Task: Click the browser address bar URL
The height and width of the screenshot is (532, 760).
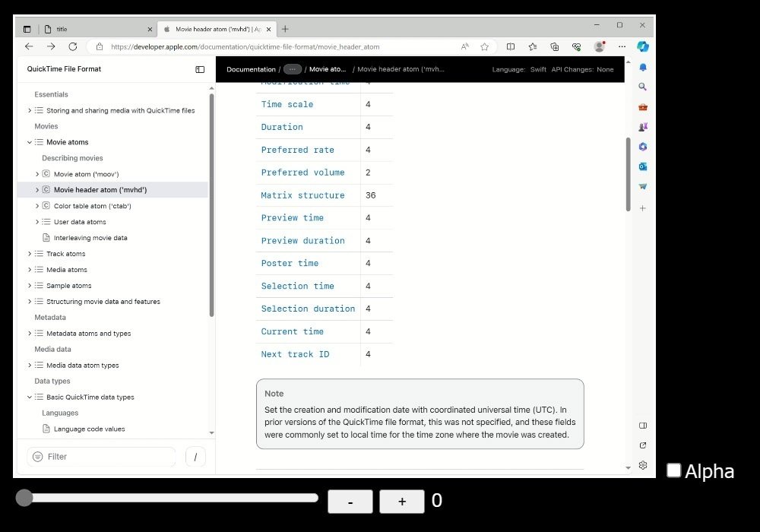Action: [x=245, y=47]
